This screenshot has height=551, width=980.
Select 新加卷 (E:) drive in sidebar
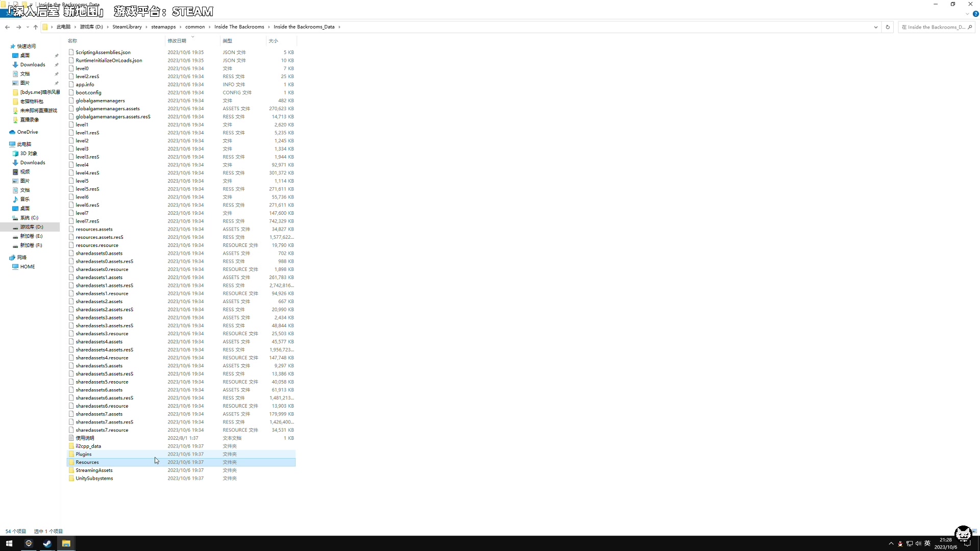[x=31, y=236]
